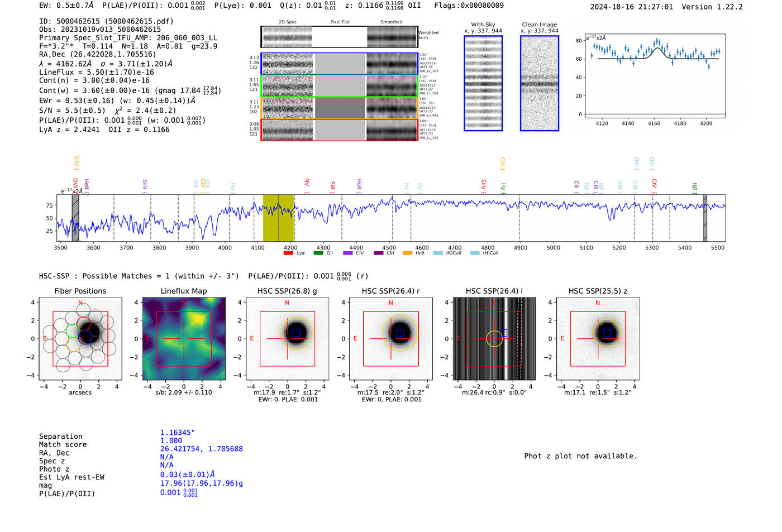The width and height of the screenshot is (782, 532).
Task: Click the hatched gray band near 5460 Å
Action: [705, 218]
